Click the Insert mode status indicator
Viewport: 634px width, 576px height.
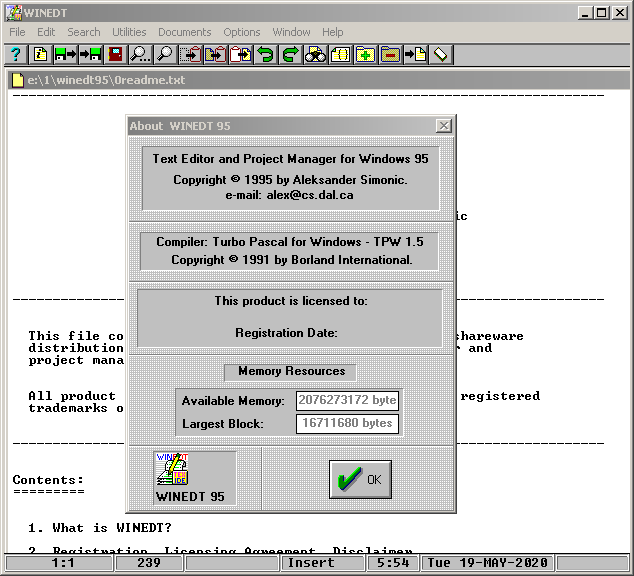pos(323,563)
